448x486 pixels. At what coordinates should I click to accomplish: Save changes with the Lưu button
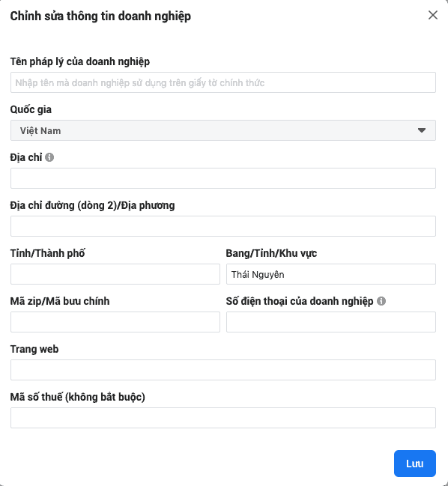click(415, 464)
